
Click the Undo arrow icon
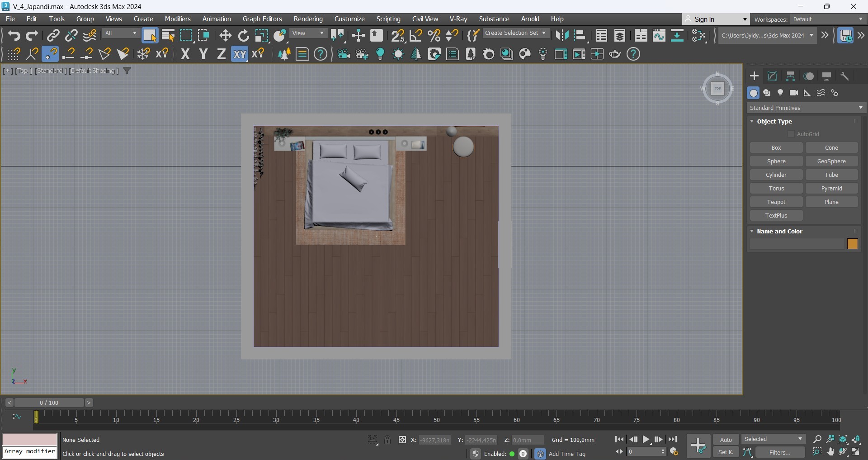[14, 36]
